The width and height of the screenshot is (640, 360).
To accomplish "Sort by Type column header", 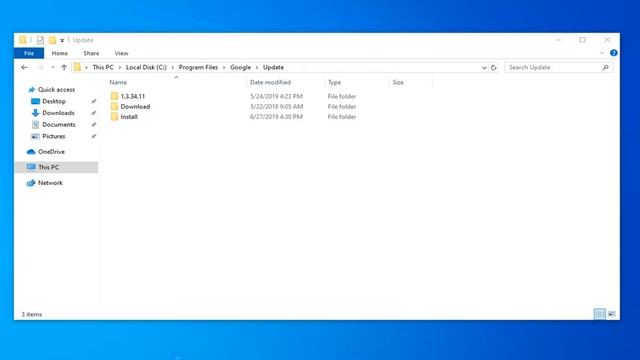I will click(334, 82).
